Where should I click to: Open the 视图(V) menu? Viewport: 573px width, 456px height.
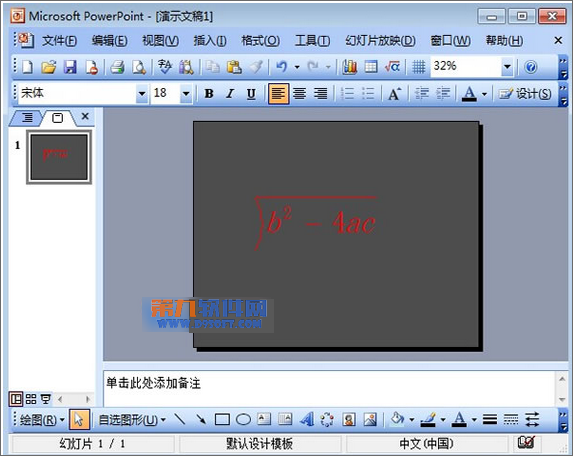160,41
